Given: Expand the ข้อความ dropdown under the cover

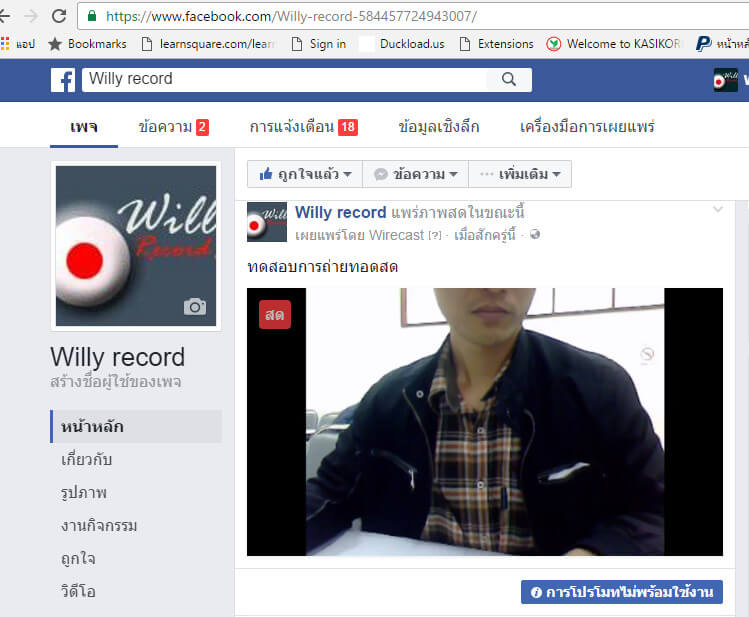Looking at the screenshot, I should click(416, 174).
